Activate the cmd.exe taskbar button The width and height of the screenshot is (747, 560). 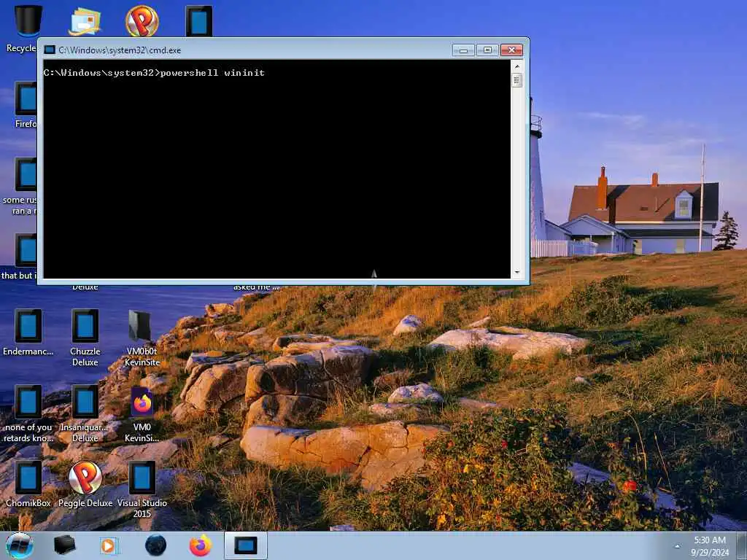pos(246,545)
